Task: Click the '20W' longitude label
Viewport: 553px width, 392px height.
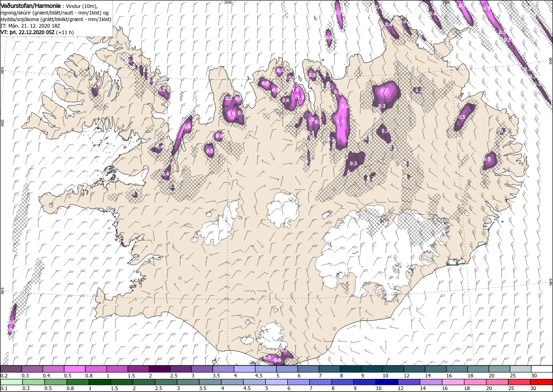Action: pos(228,2)
